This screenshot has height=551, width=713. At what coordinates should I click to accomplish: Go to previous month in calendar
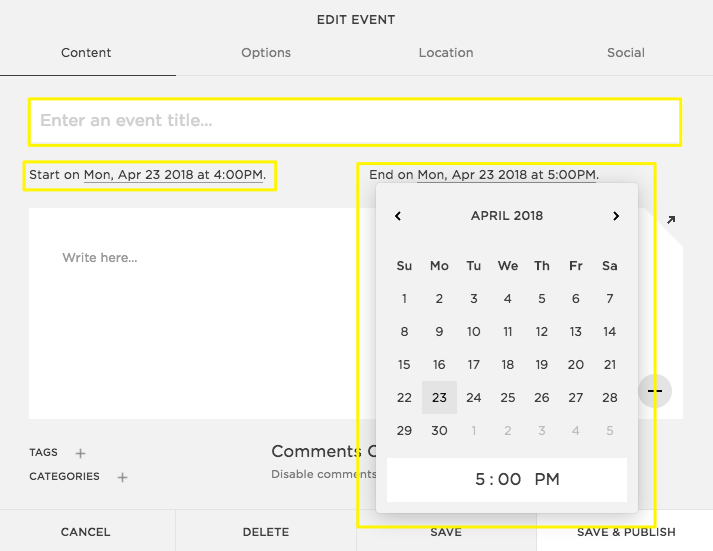398,216
